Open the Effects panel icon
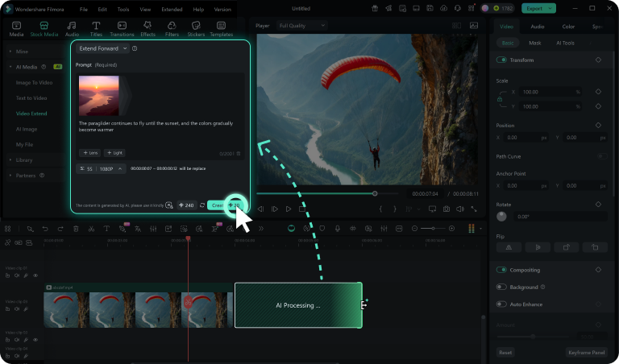This screenshot has height=364, width=619. point(147,29)
